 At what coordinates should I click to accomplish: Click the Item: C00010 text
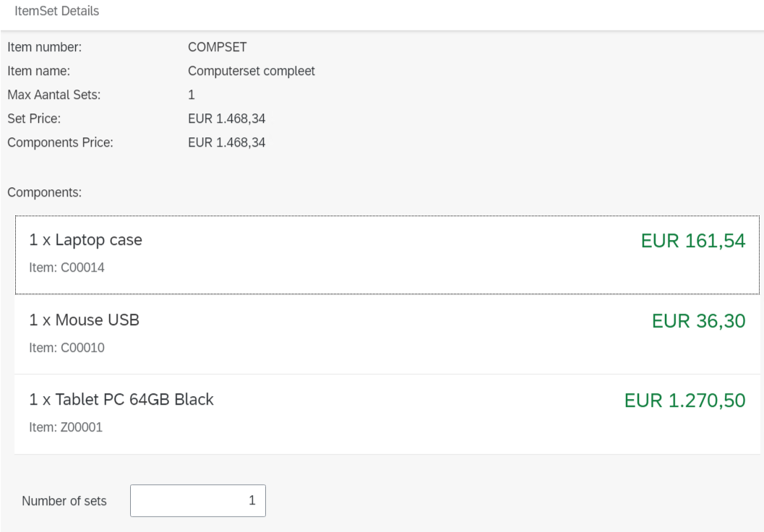click(x=66, y=348)
